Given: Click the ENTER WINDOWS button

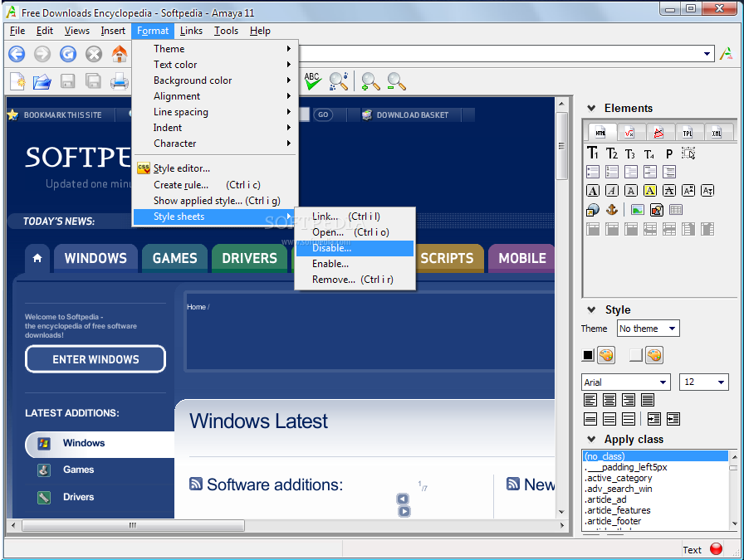Looking at the screenshot, I should click(95, 359).
